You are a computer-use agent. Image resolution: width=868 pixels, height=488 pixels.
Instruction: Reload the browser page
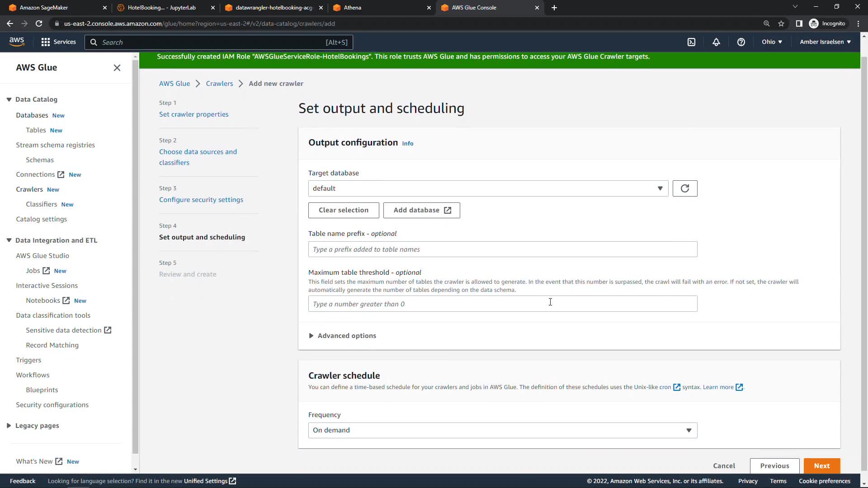point(39,23)
